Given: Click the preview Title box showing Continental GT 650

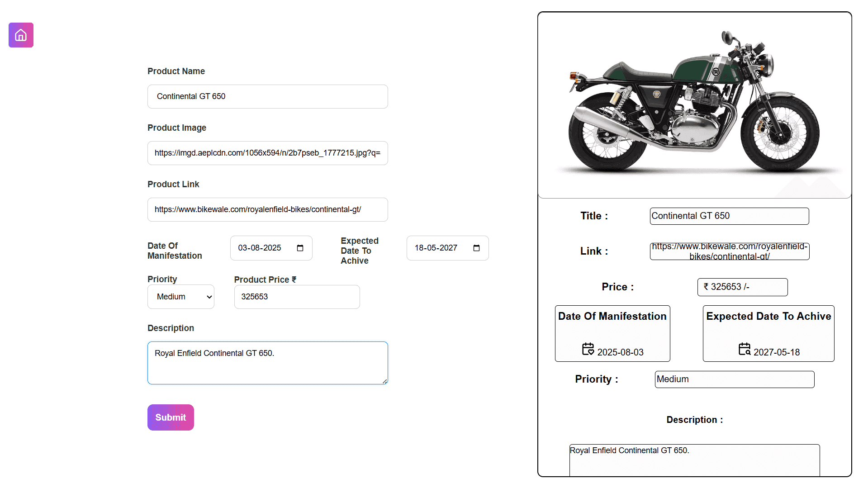Looking at the screenshot, I should point(729,216).
